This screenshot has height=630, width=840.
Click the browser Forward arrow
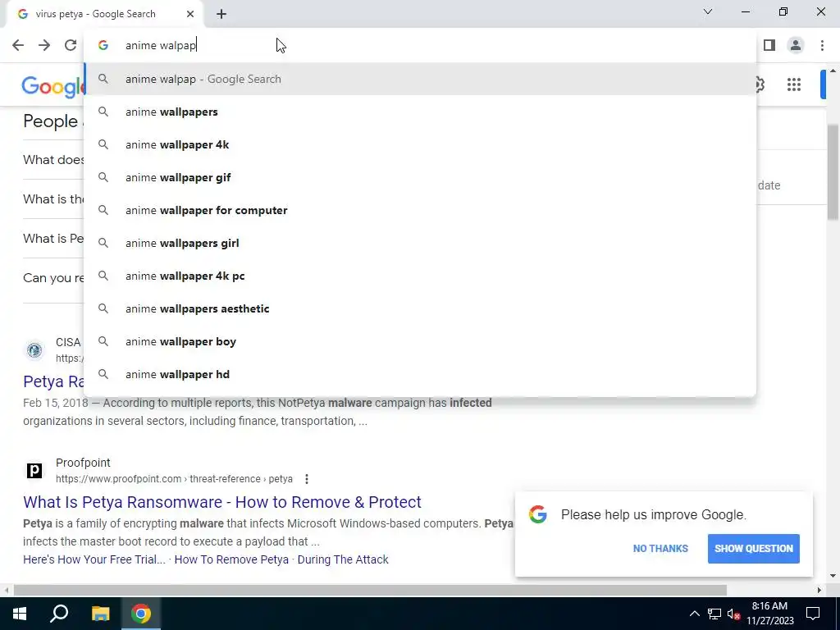click(44, 45)
